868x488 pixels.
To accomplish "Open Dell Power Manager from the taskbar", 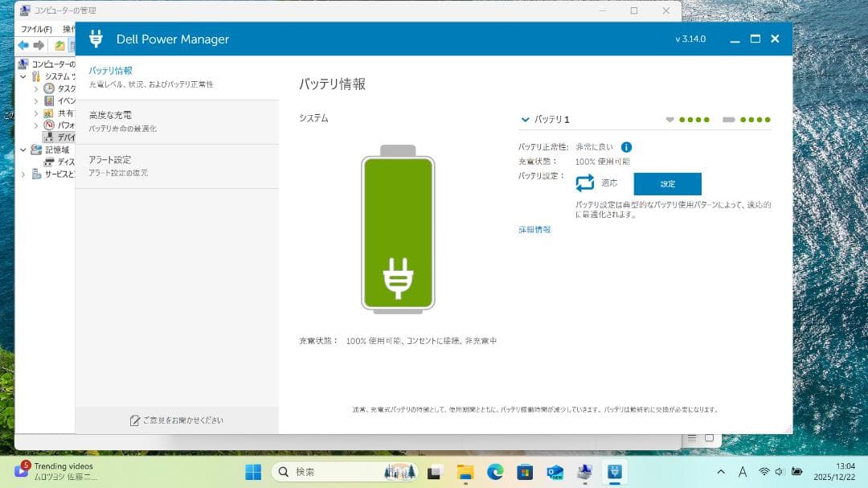I will click(x=614, y=471).
